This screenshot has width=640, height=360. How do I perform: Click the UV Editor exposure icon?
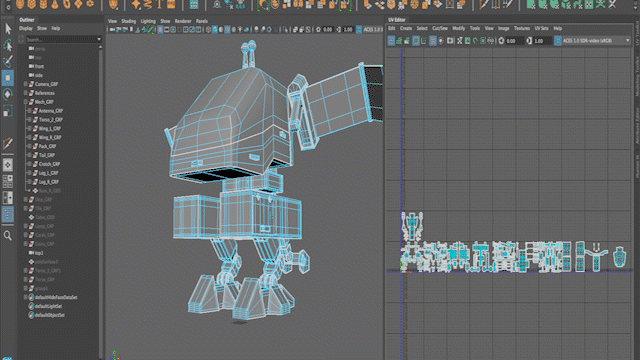tap(501, 41)
